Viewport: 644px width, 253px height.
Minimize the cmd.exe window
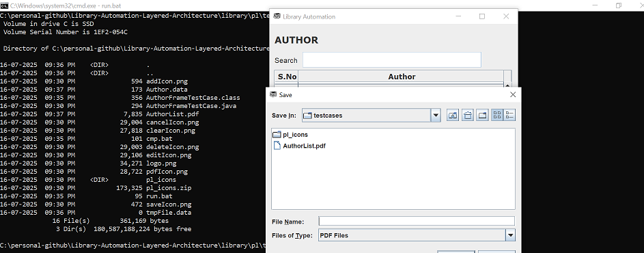coord(596,5)
